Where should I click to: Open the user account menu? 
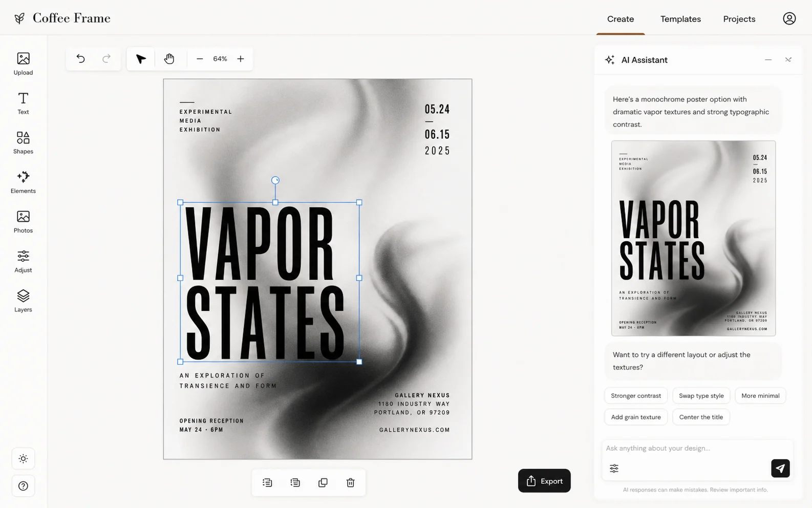click(x=789, y=18)
